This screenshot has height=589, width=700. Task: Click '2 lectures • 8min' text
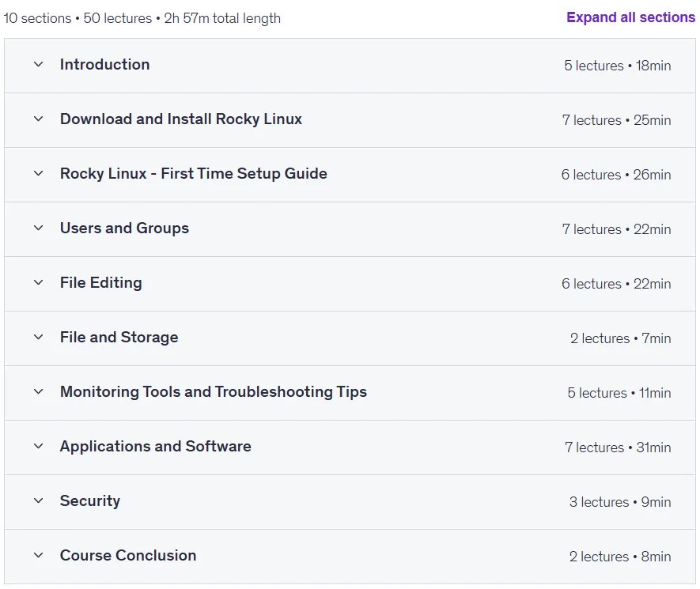[x=620, y=557]
